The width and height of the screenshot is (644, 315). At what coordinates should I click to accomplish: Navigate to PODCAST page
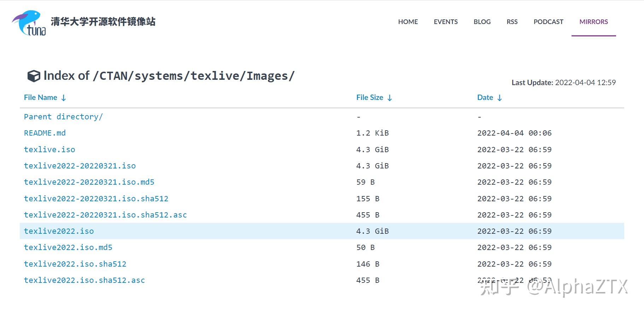coord(548,22)
